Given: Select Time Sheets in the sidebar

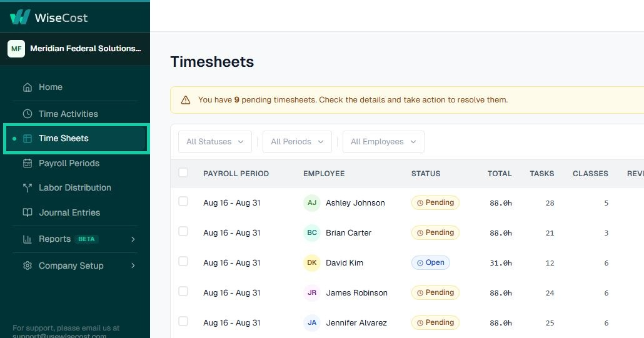Looking at the screenshot, I should [x=76, y=139].
